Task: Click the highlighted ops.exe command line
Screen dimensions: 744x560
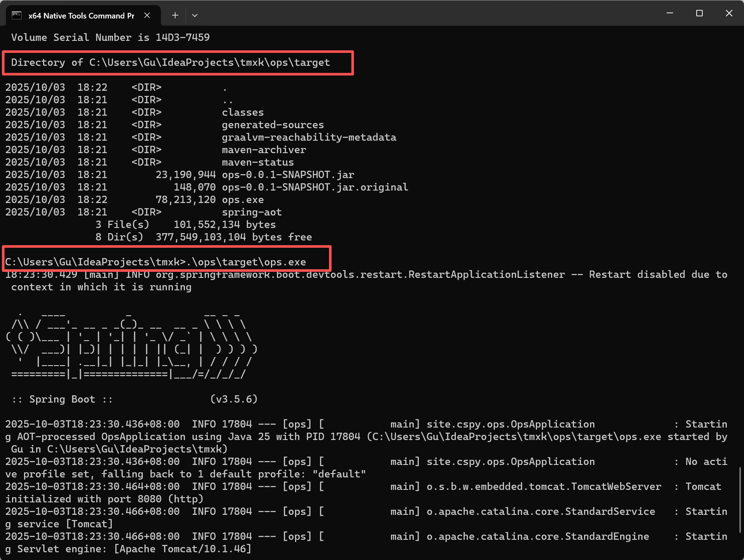Action: click(155, 262)
